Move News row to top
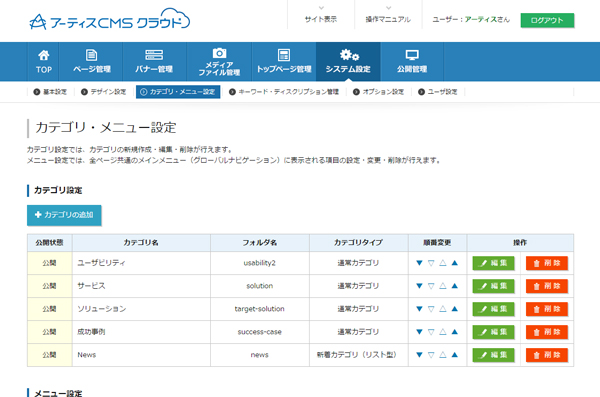Image resolution: width=600 pixels, height=397 pixels. tap(455, 355)
